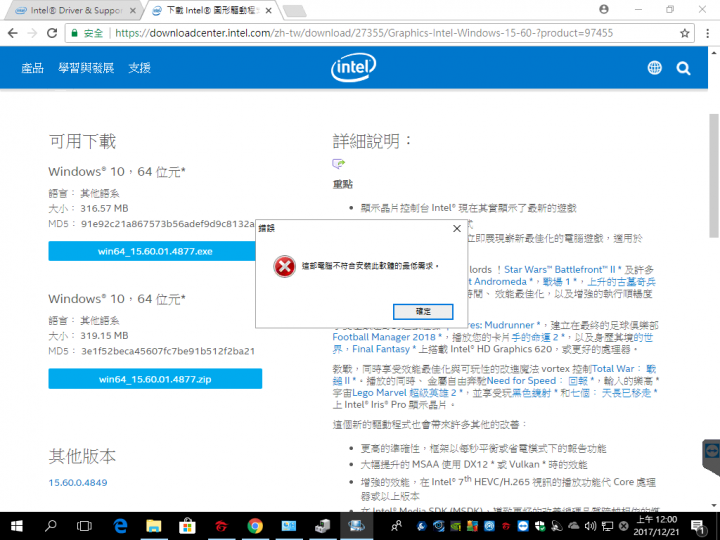This screenshot has width=720, height=540.
Task: Bookmark this page with the star icon
Action: [x=685, y=33]
